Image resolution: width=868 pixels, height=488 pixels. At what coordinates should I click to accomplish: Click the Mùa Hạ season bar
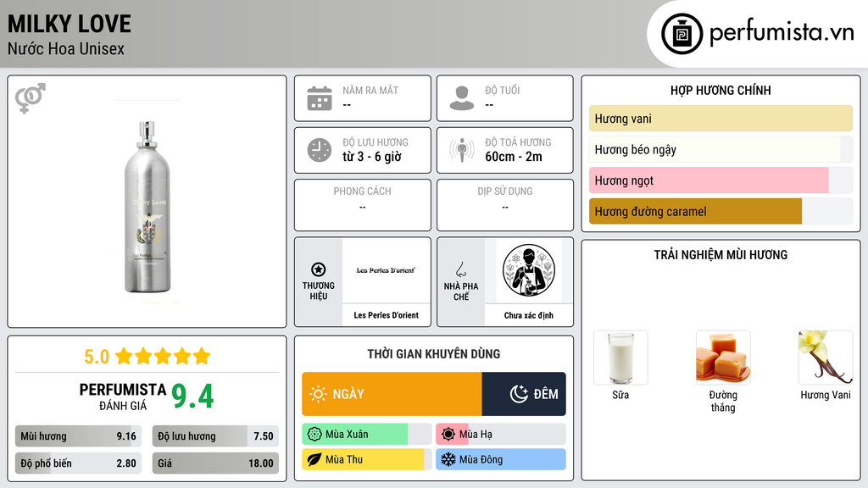pyautogui.click(x=501, y=435)
